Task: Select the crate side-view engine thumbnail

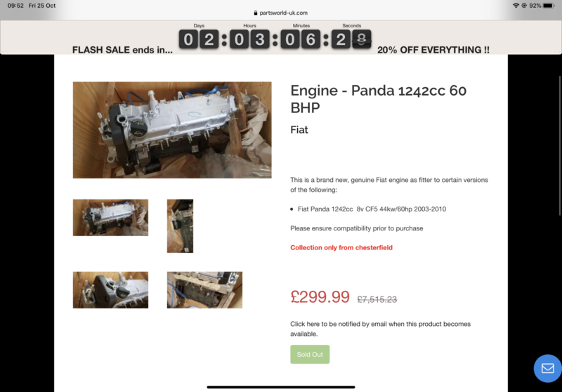Action: point(204,290)
